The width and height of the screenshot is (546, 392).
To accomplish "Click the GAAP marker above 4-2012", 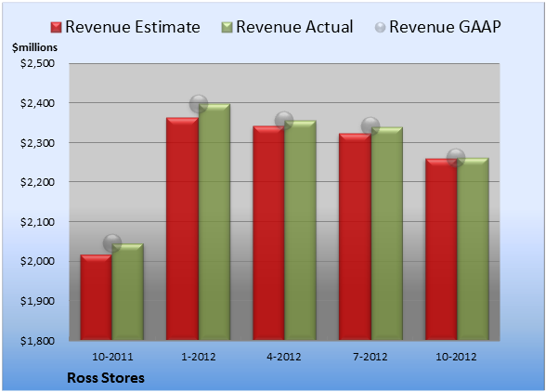I will (284, 121).
